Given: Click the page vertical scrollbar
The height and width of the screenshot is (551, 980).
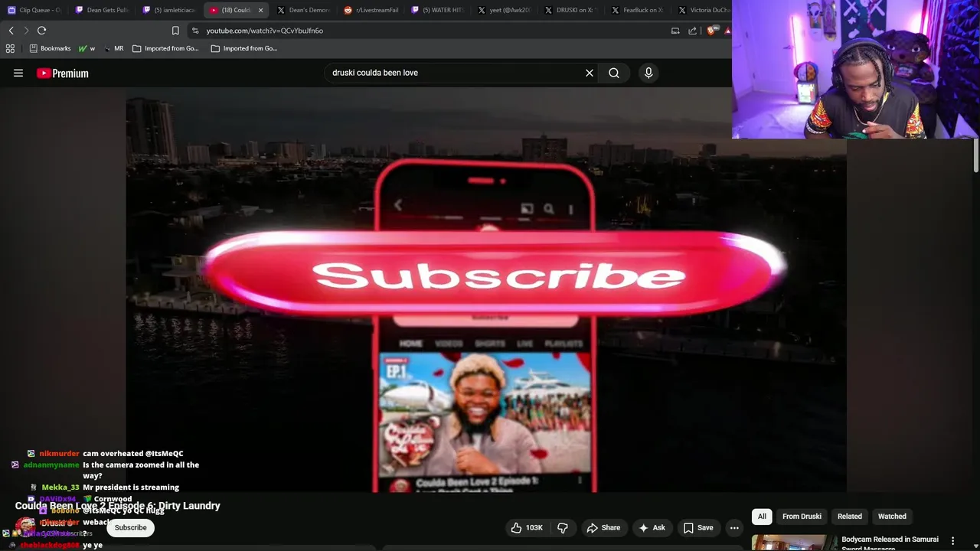Looking at the screenshot, I should (x=976, y=157).
